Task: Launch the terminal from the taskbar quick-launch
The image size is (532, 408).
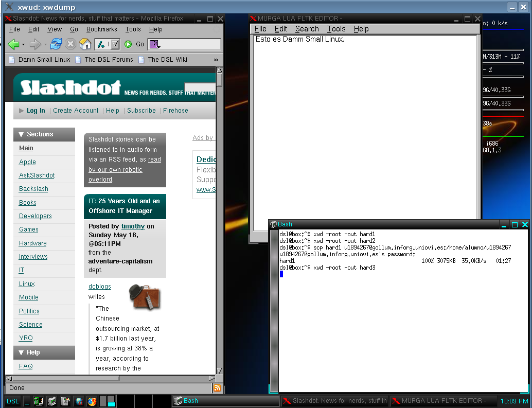Action: coord(52,401)
